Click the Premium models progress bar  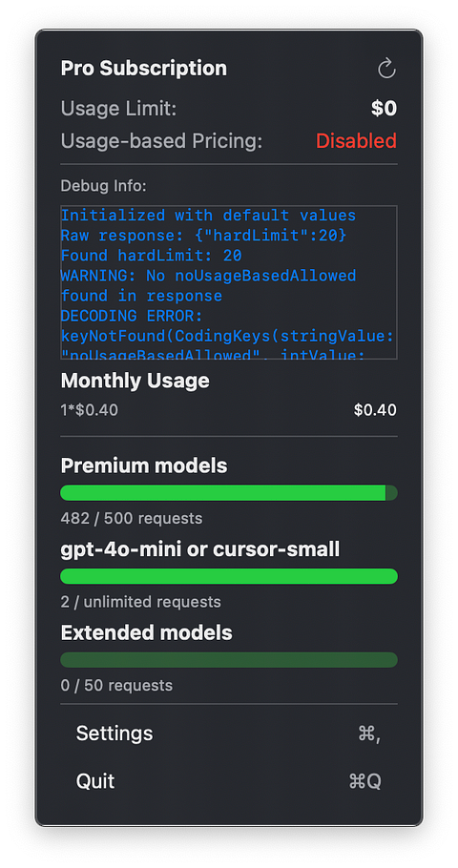coord(229,493)
